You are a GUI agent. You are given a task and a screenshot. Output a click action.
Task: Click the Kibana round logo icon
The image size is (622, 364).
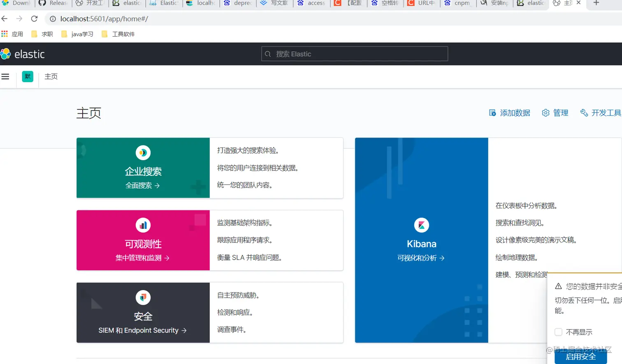[422, 225]
